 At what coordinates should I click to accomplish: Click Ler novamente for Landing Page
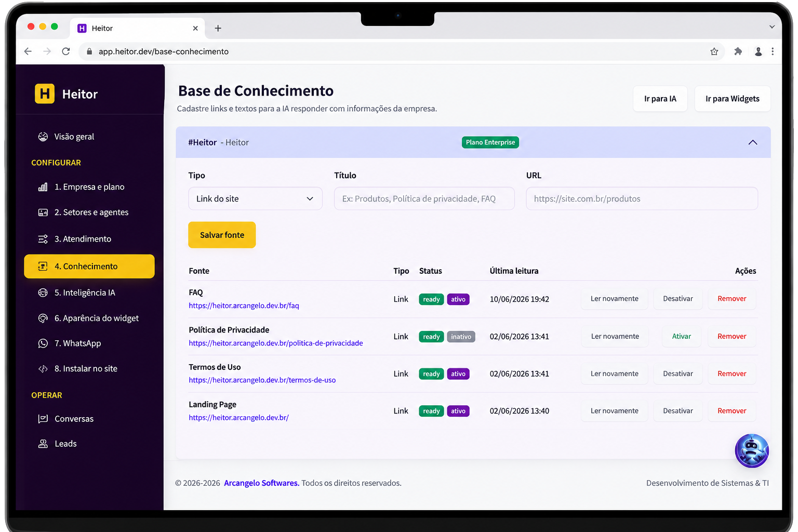point(615,411)
